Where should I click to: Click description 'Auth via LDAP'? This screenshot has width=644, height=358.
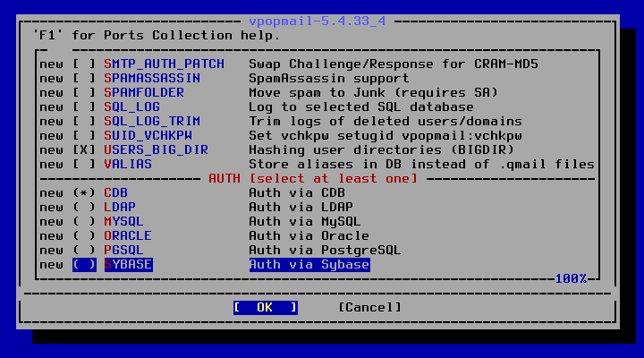(x=301, y=207)
